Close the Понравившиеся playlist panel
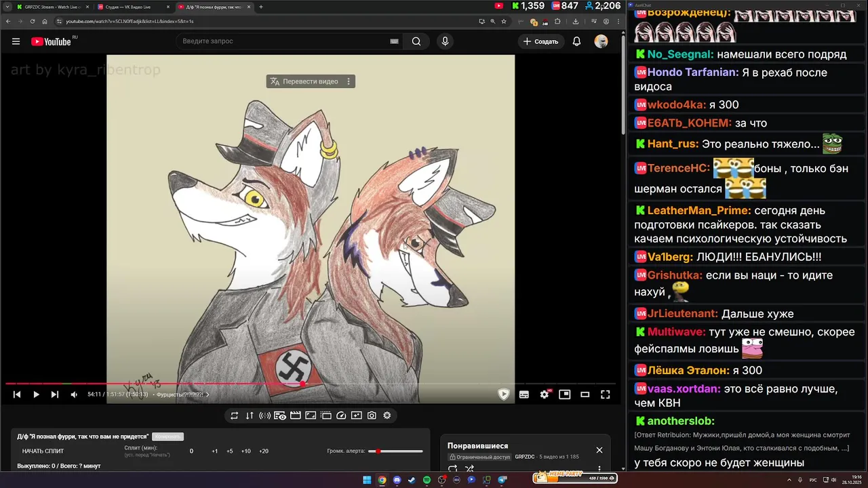The width and height of the screenshot is (868, 488). tap(599, 450)
